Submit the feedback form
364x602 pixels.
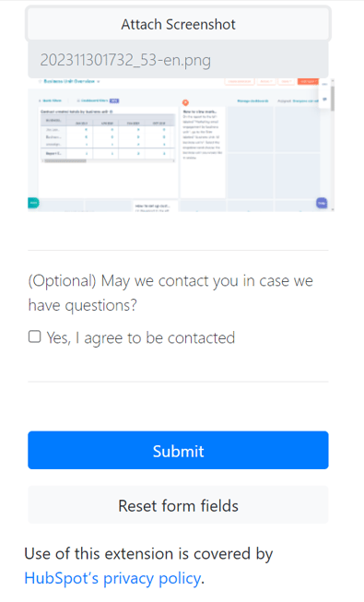(178, 450)
